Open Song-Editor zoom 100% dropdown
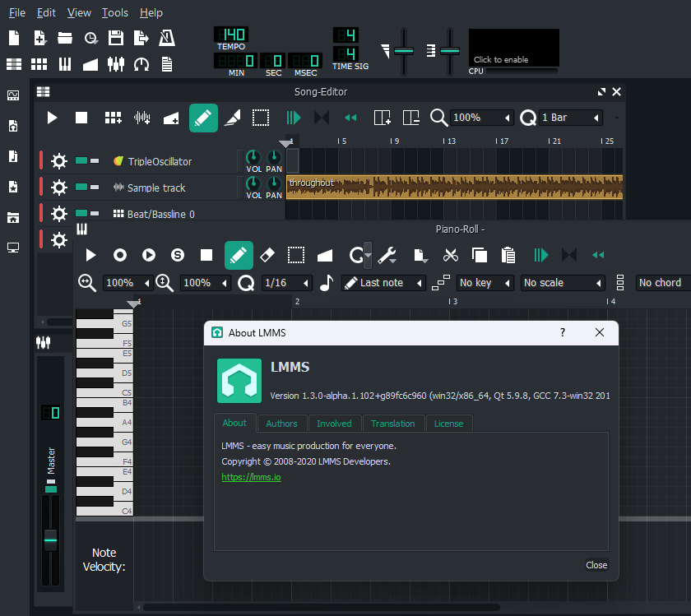 pyautogui.click(x=482, y=118)
